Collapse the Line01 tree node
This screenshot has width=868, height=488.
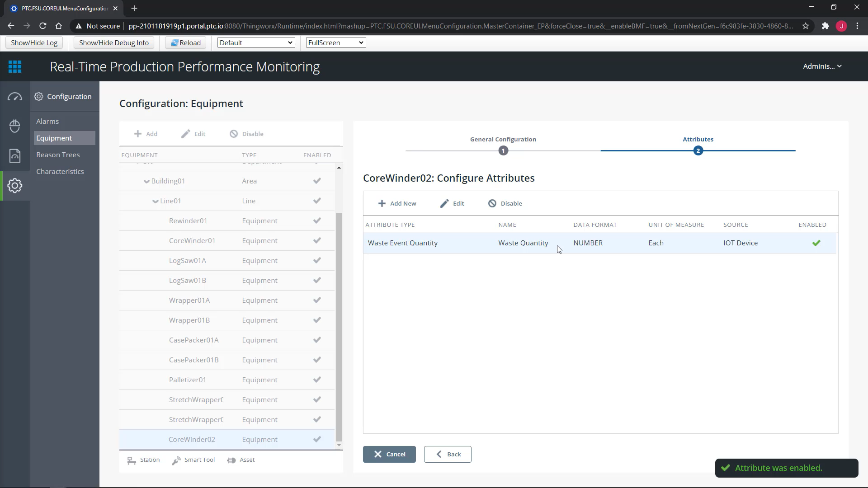[156, 201]
